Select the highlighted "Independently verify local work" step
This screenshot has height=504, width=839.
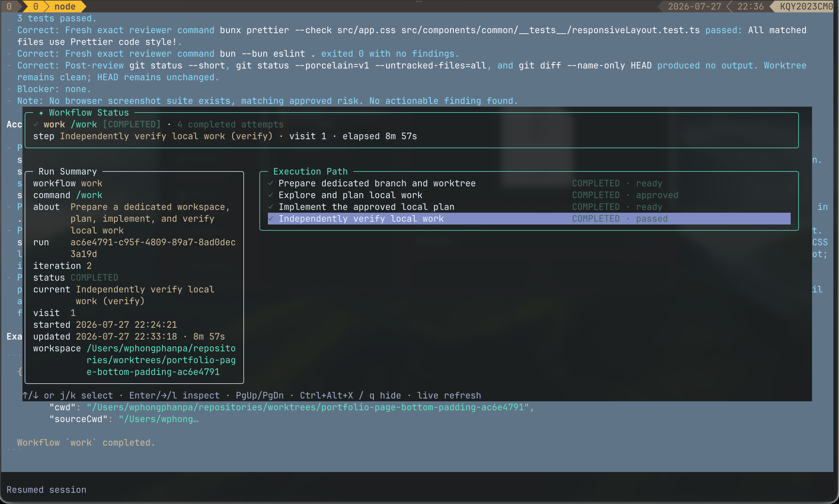pyautogui.click(x=529, y=219)
